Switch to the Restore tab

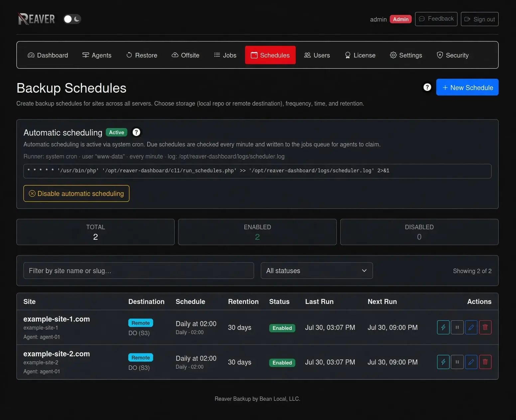(x=142, y=55)
